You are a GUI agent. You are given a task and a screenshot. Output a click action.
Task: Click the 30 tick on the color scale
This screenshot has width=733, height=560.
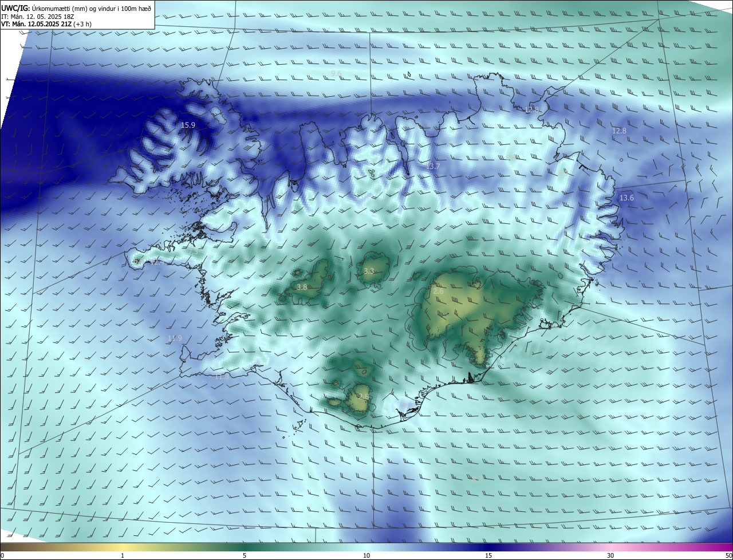(610, 556)
